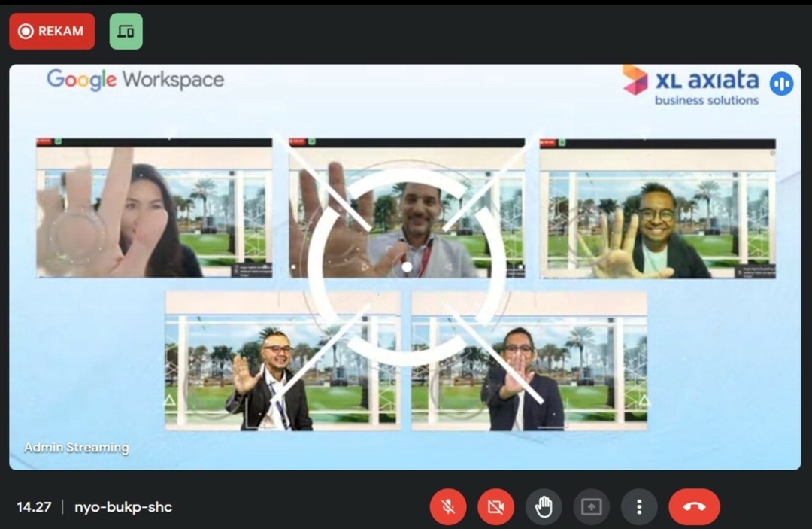
Task: Click the Google Workspace logo
Action: pos(135,80)
